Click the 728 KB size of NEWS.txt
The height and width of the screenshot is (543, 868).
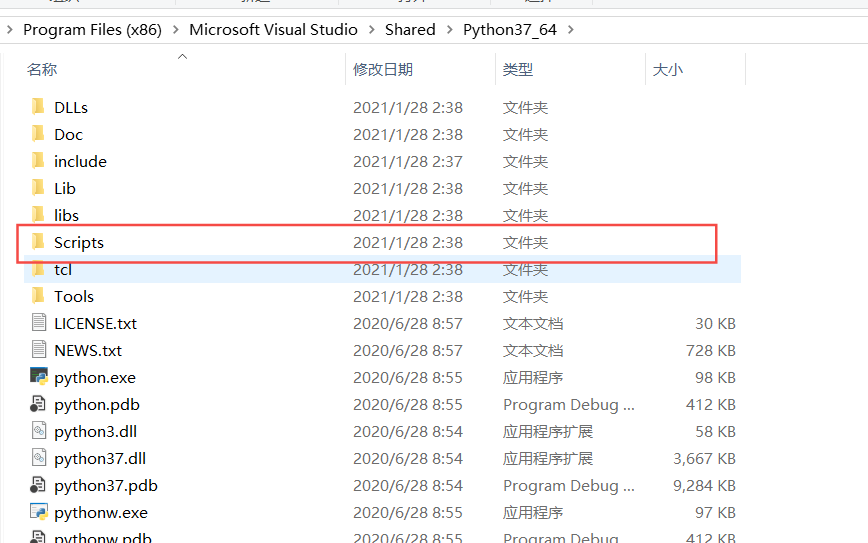pos(711,351)
